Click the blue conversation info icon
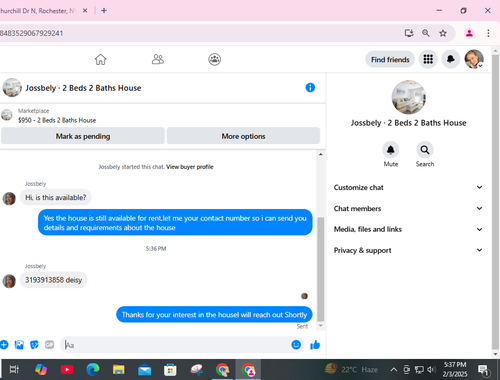 (x=310, y=88)
